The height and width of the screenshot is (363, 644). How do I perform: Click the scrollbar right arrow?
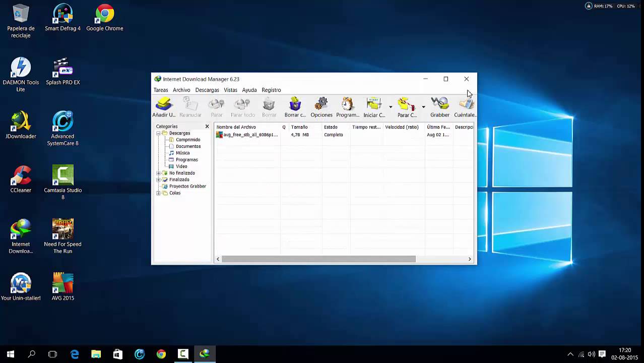469,259
